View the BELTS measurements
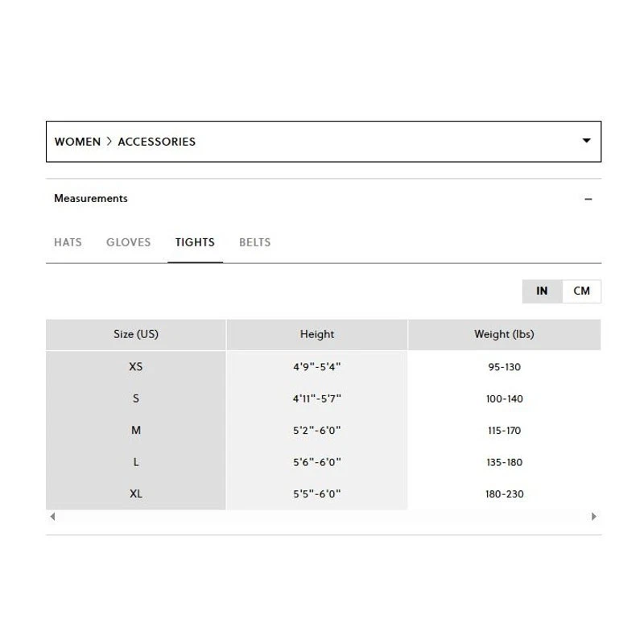This screenshot has width=644, height=644. [254, 242]
